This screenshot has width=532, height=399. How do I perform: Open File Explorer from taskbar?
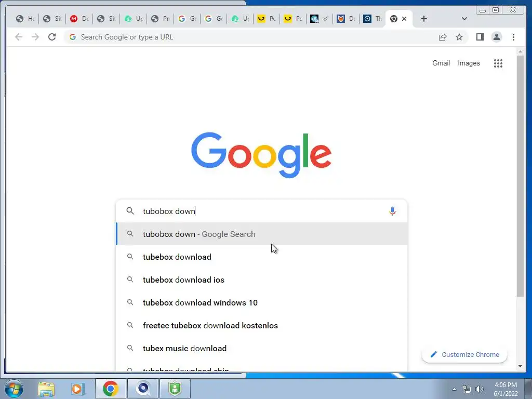click(x=46, y=389)
